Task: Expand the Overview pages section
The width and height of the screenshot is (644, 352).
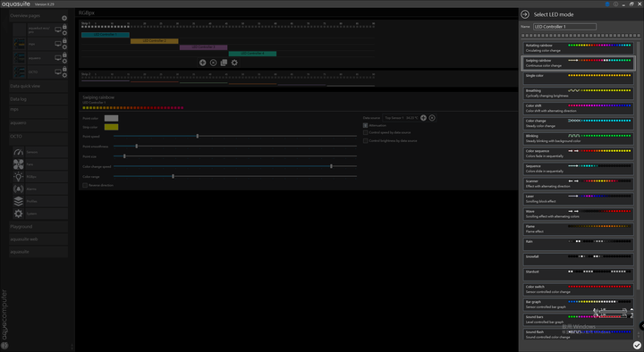Action: point(38,15)
